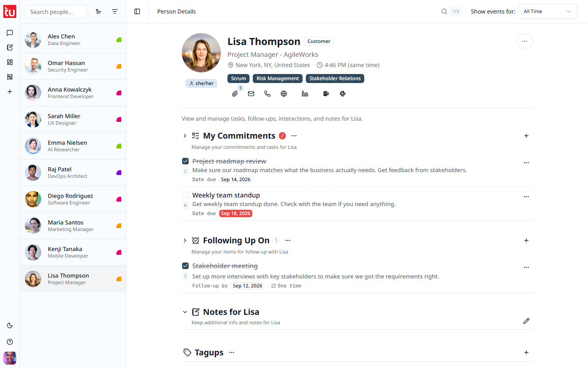Open Lisa's LinkedIn profile icon
This screenshot has width=588, height=368.
[305, 94]
